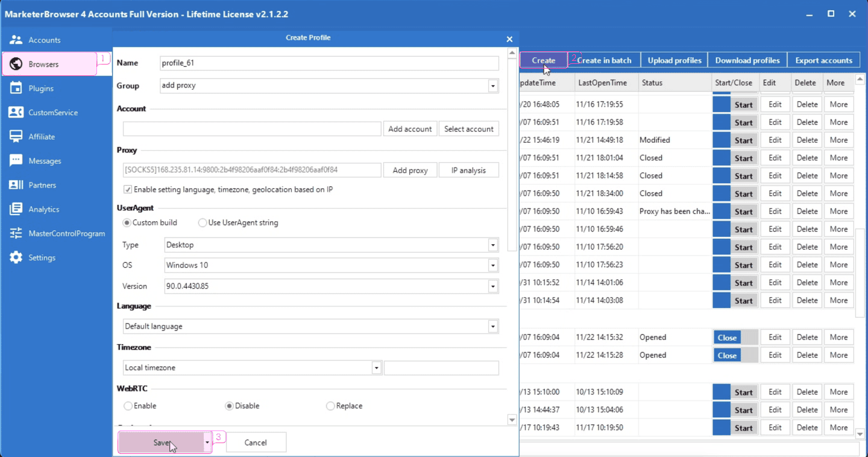868x457 pixels.
Task: Click the Select account button
Action: (x=469, y=129)
